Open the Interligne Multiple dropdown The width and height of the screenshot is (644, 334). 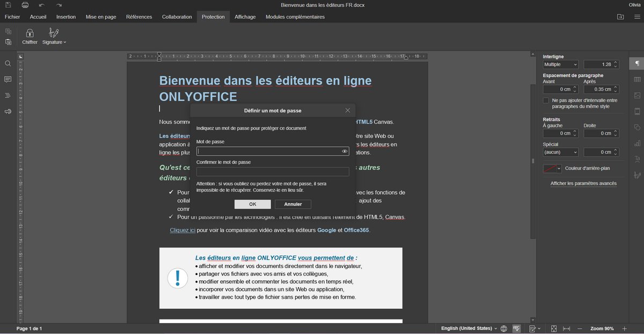[x=560, y=64]
